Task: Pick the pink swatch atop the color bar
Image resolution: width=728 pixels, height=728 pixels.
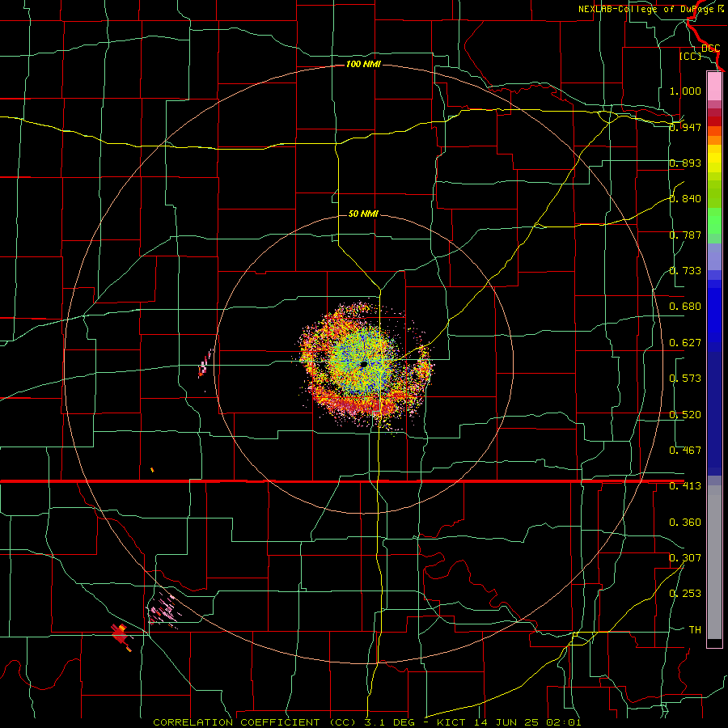Action: pos(714,86)
